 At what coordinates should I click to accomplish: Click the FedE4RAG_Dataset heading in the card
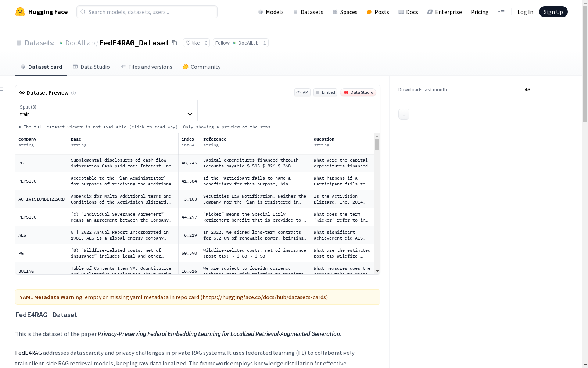[x=46, y=315]
